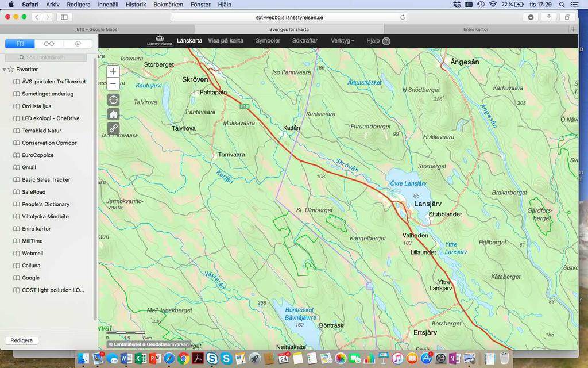This screenshot has height=368, width=588.
Task: Open Temablad Natur bookmark
Action: [x=41, y=131]
